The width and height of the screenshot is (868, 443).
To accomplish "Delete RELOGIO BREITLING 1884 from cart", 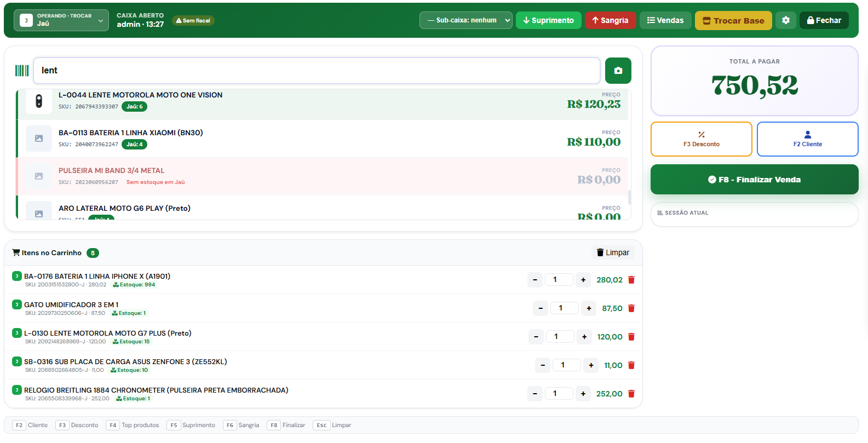I will click(x=631, y=394).
